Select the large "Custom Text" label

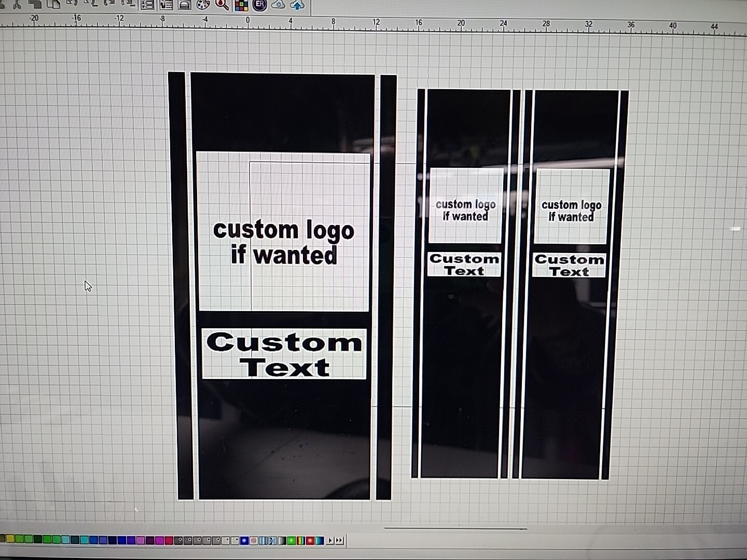(x=284, y=355)
